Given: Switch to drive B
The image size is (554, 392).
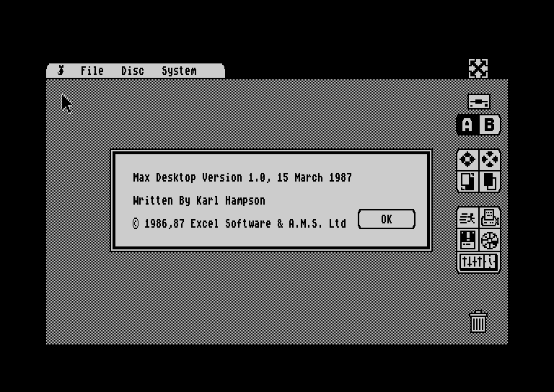Looking at the screenshot, I should pyautogui.click(x=489, y=125).
